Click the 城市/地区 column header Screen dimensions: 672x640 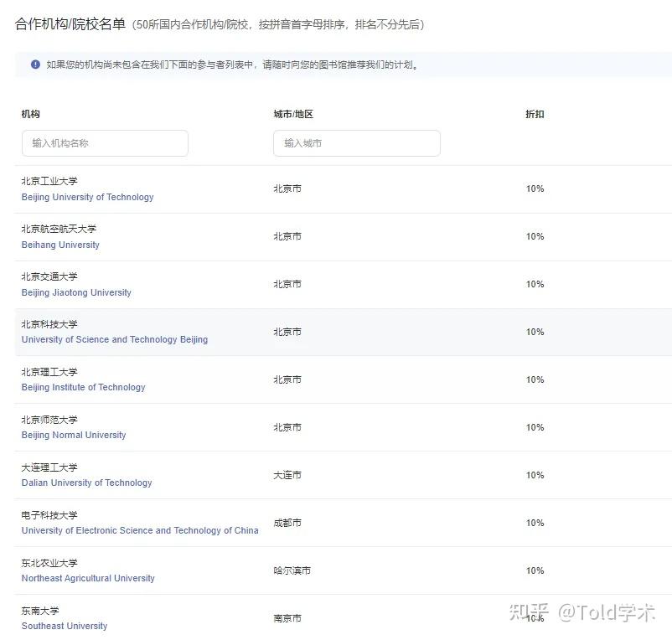293,114
